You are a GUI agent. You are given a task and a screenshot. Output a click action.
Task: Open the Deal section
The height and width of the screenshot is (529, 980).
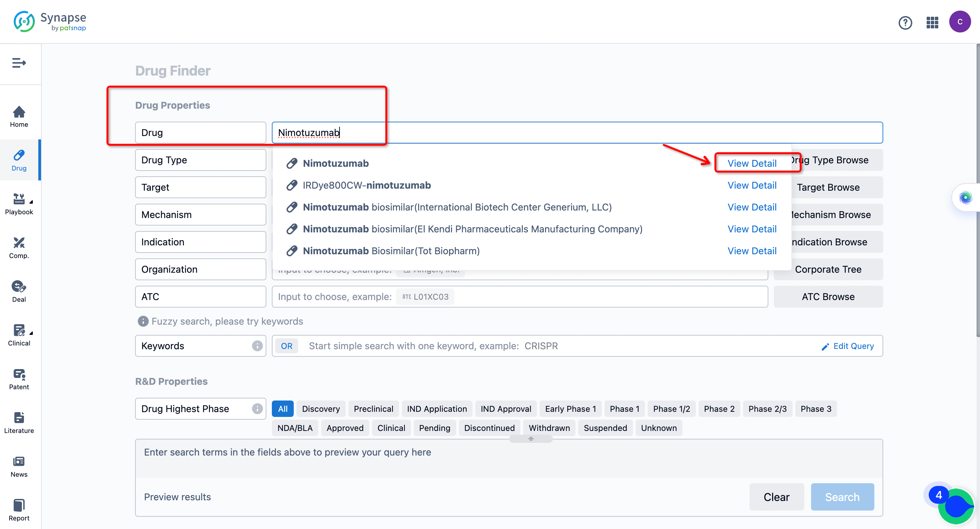point(19,292)
